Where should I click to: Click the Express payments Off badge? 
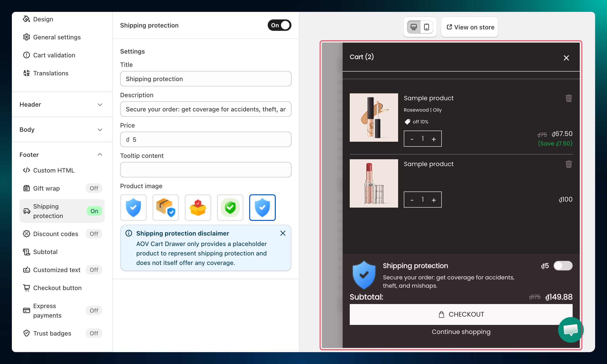(x=94, y=310)
